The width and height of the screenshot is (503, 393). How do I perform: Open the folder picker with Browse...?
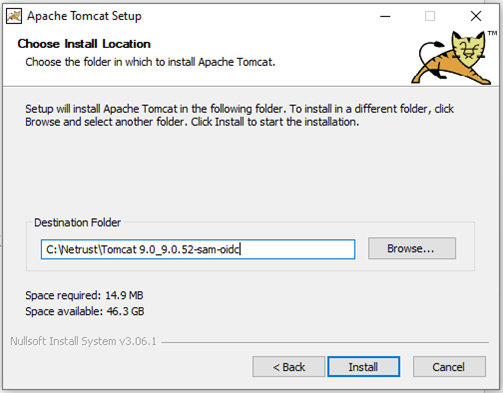coord(412,248)
